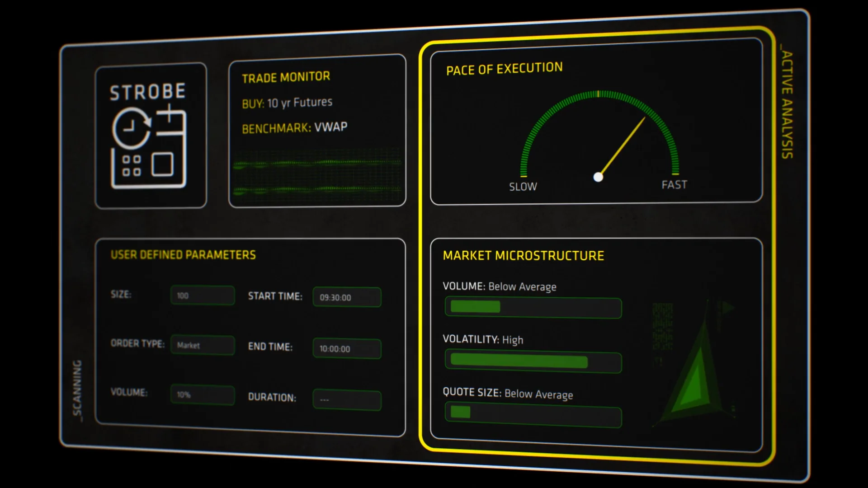
Task: Select the empty DURATION field
Action: click(x=347, y=400)
